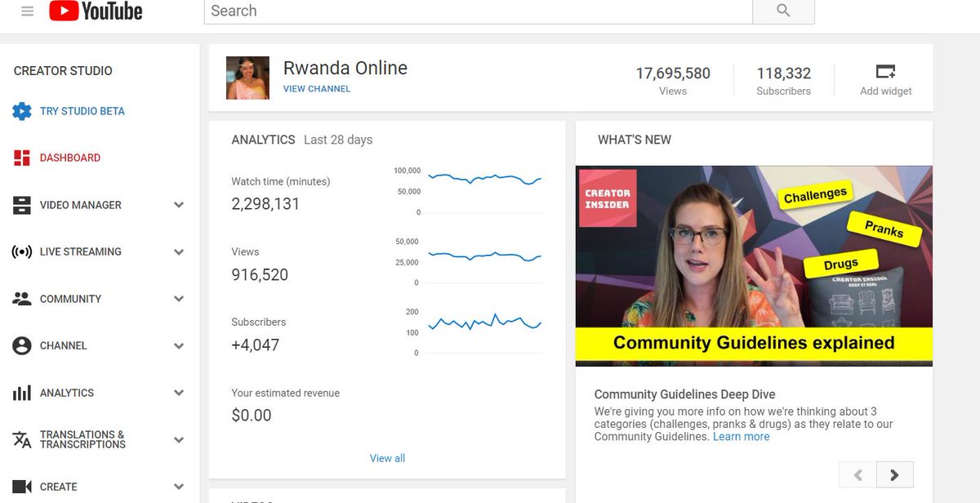
Task: Select Dashboard in sidebar
Action: point(70,158)
